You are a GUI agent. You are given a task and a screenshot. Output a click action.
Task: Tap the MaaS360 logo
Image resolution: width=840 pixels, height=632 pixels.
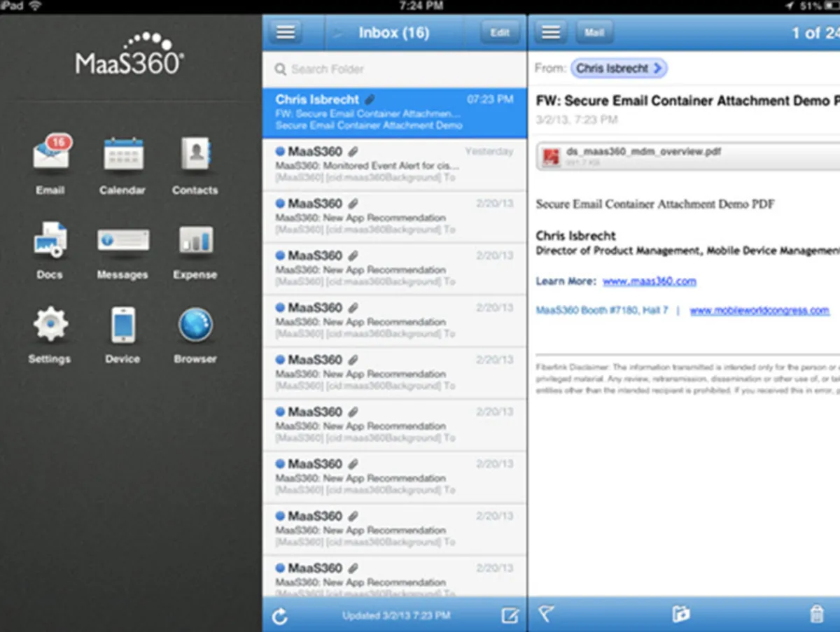click(x=130, y=53)
